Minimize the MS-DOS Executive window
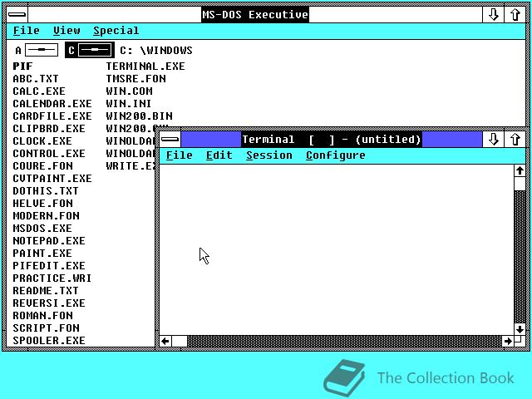Image resolution: width=532 pixels, height=399 pixels. 493,15
